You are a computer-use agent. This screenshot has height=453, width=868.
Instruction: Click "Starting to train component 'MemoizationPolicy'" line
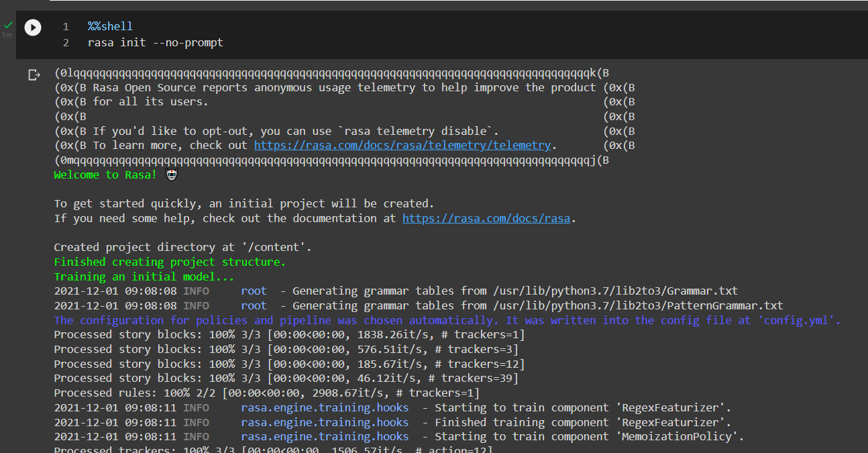click(x=399, y=436)
